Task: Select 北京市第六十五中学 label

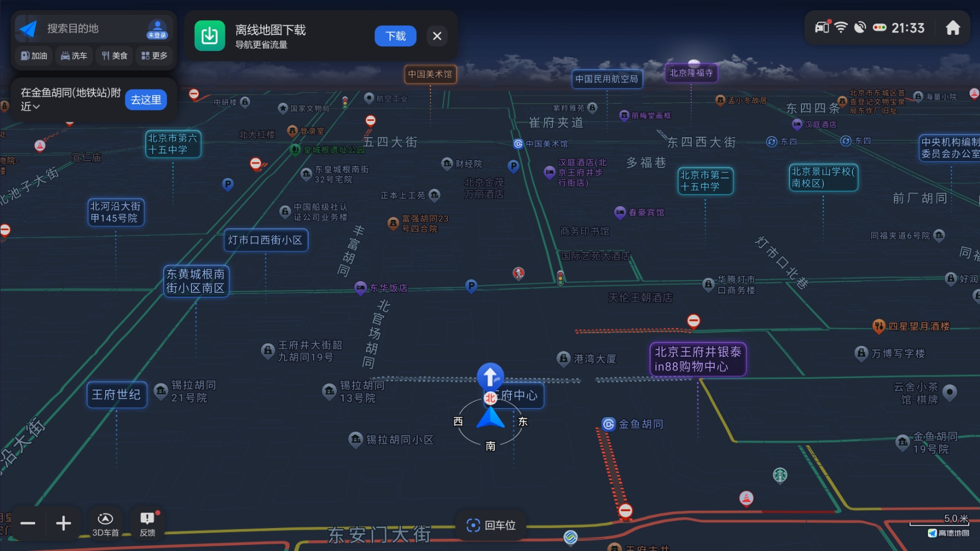Action: tap(173, 144)
